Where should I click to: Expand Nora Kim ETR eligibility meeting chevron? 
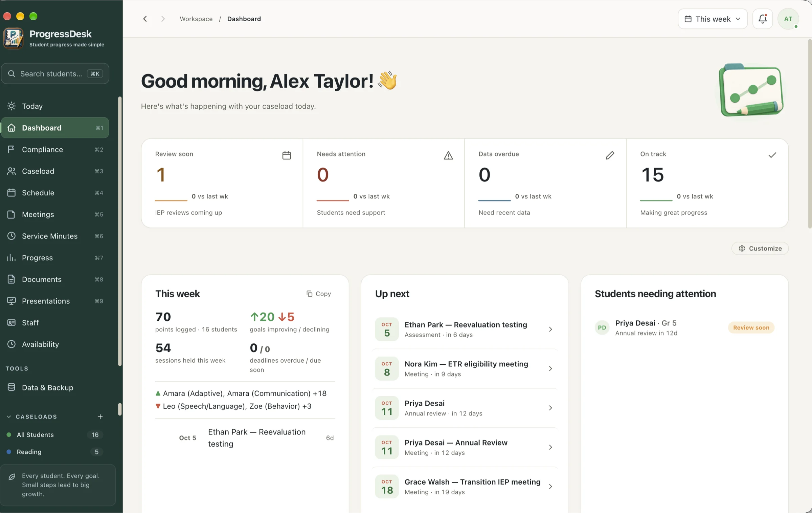click(550, 368)
